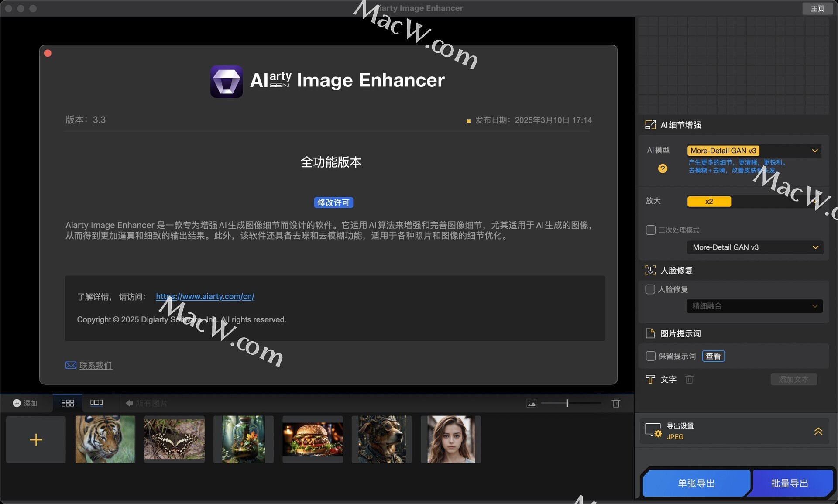Click the Aiarty purple app logo

(227, 82)
